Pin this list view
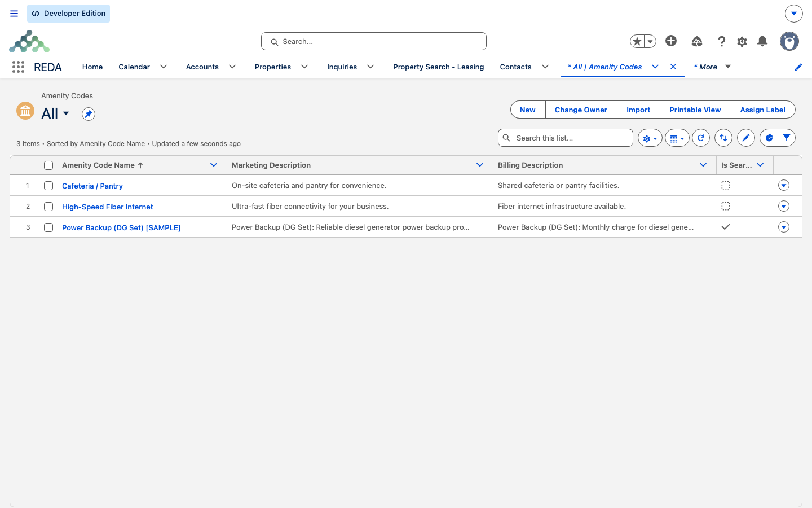The image size is (812, 508). [x=89, y=114]
